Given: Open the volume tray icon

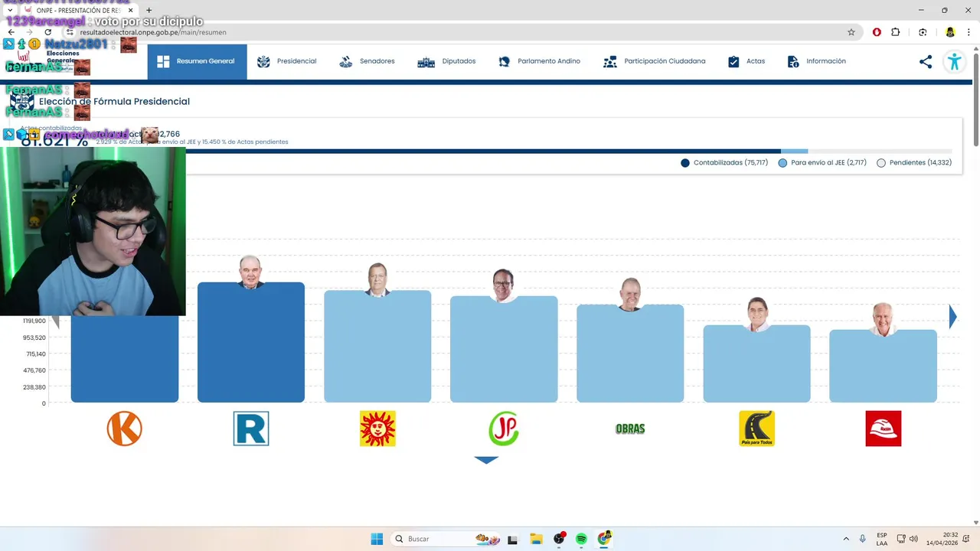Looking at the screenshot, I should click(913, 539).
